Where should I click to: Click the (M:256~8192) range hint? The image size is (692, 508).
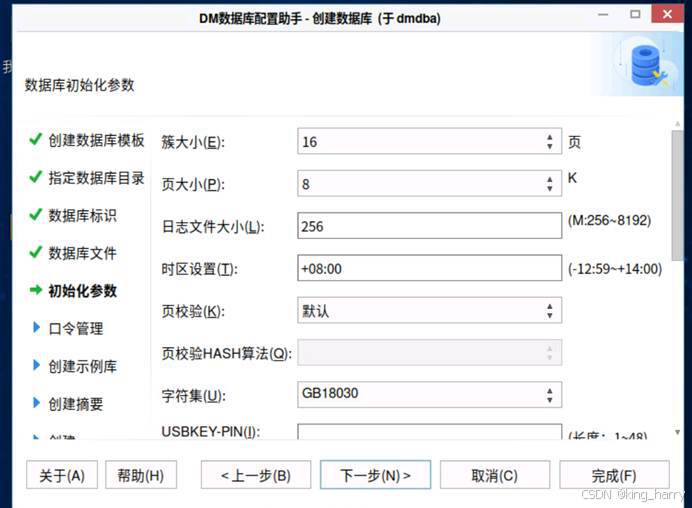609,220
